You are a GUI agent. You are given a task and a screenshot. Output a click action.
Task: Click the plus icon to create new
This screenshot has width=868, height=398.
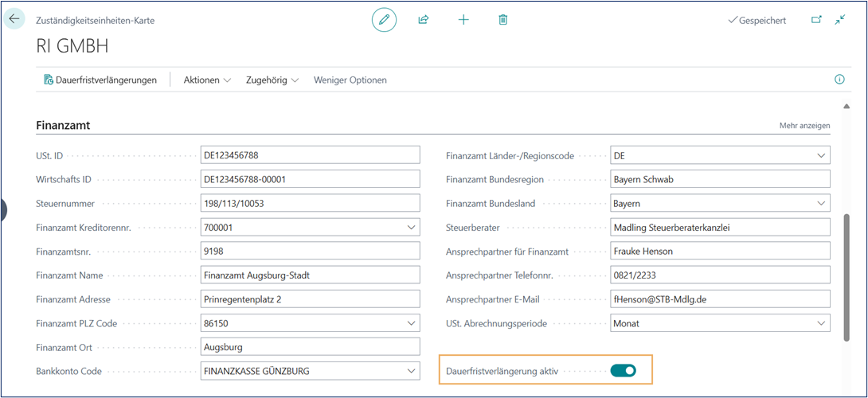[463, 20]
